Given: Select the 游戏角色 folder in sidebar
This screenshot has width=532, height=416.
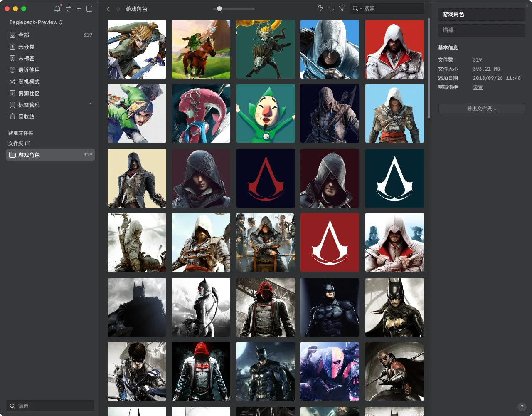Looking at the screenshot, I should (x=51, y=155).
